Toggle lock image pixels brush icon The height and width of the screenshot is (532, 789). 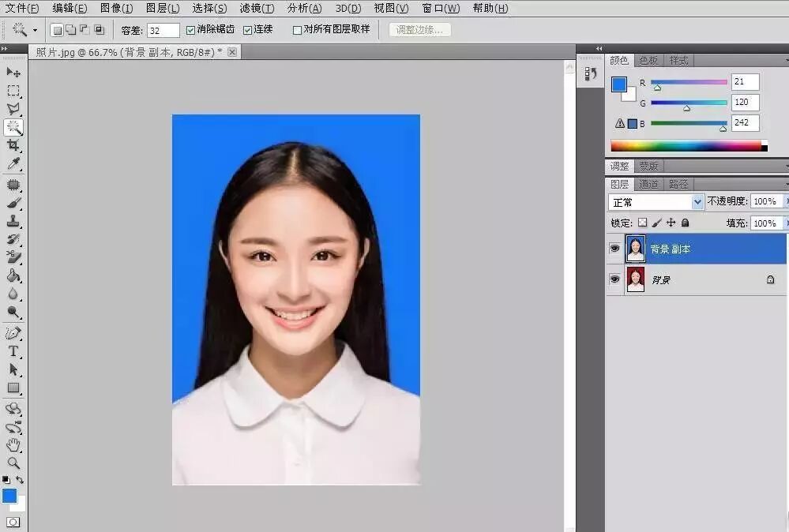click(x=656, y=223)
